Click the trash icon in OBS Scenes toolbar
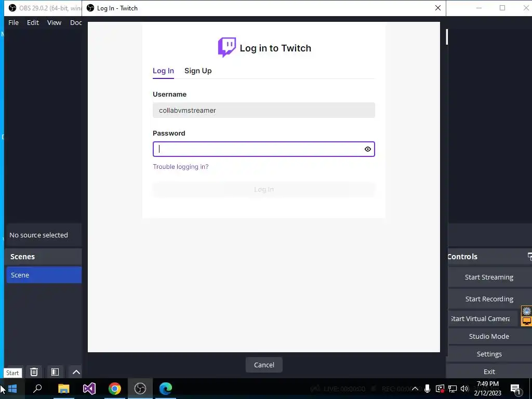 pyautogui.click(x=34, y=372)
